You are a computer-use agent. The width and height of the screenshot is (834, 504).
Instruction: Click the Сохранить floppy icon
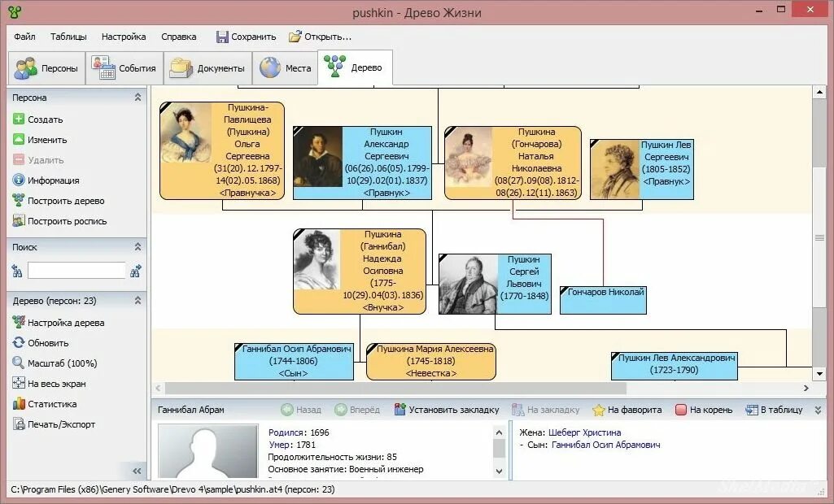click(222, 37)
